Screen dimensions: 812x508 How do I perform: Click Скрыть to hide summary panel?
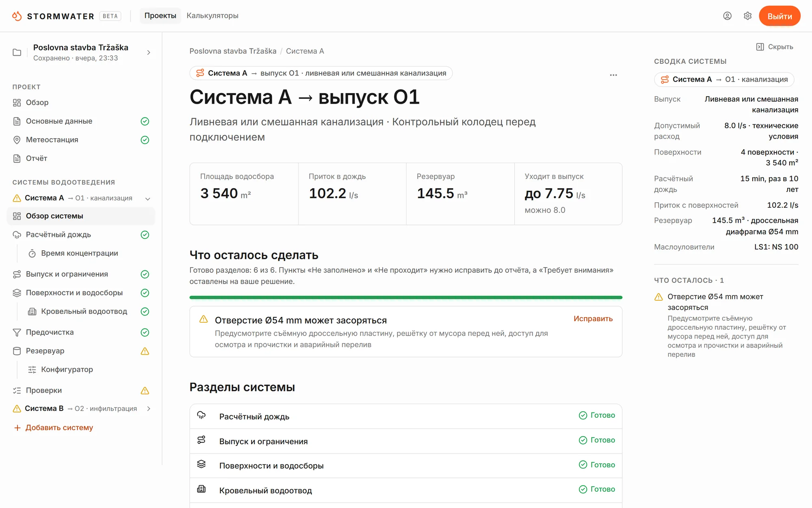click(775, 47)
